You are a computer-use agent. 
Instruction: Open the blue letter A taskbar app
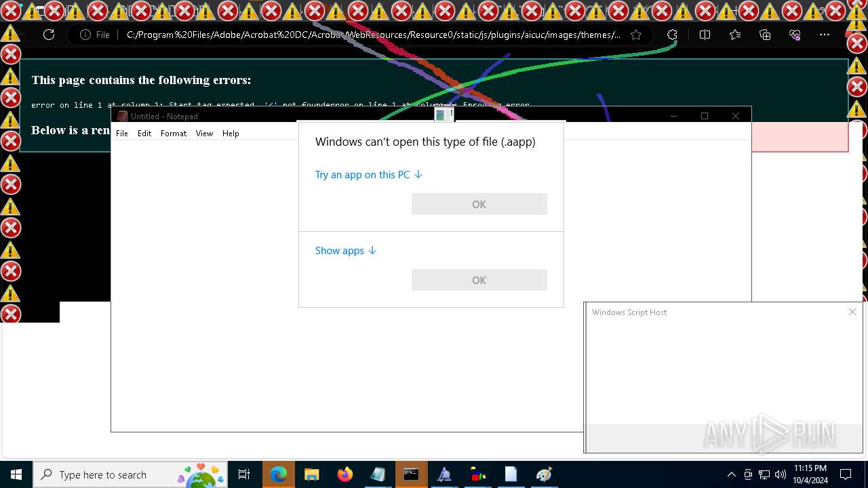444,474
